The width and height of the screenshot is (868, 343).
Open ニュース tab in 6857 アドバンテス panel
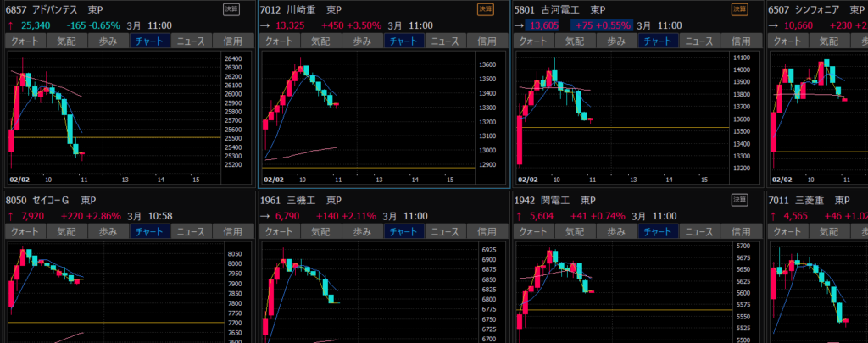pos(191,41)
